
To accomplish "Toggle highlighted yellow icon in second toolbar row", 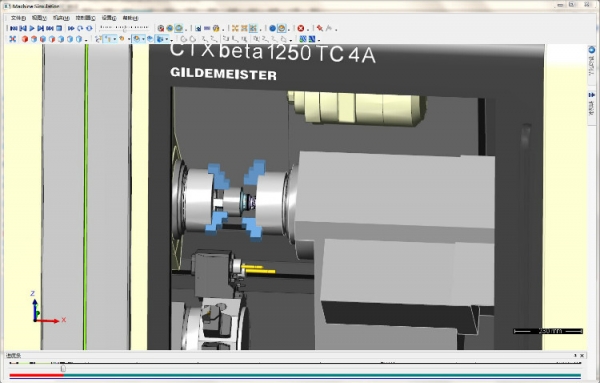I will pos(108,39).
